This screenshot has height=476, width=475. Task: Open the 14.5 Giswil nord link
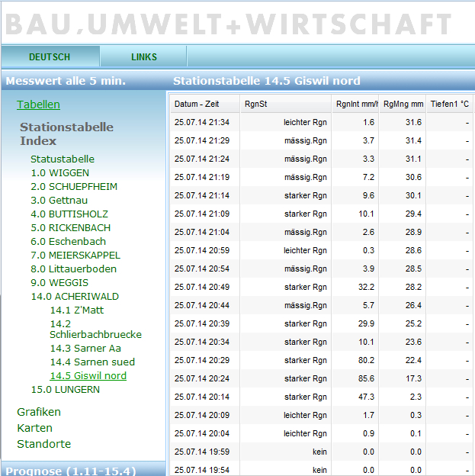[x=88, y=376]
